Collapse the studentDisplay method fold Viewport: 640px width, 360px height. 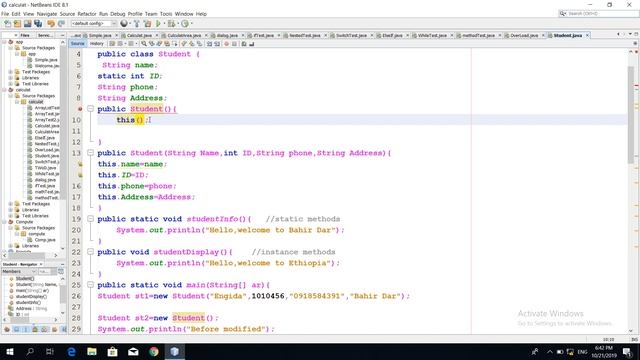tap(91, 252)
